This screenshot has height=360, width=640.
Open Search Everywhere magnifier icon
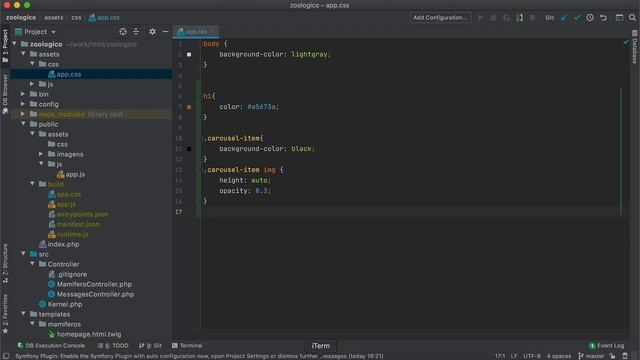point(632,18)
